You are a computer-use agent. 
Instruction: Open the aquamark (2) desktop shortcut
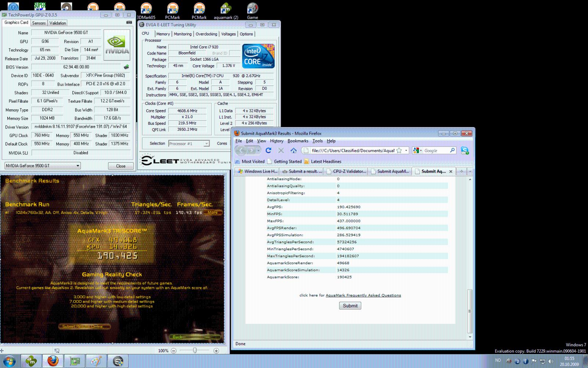[226, 11]
